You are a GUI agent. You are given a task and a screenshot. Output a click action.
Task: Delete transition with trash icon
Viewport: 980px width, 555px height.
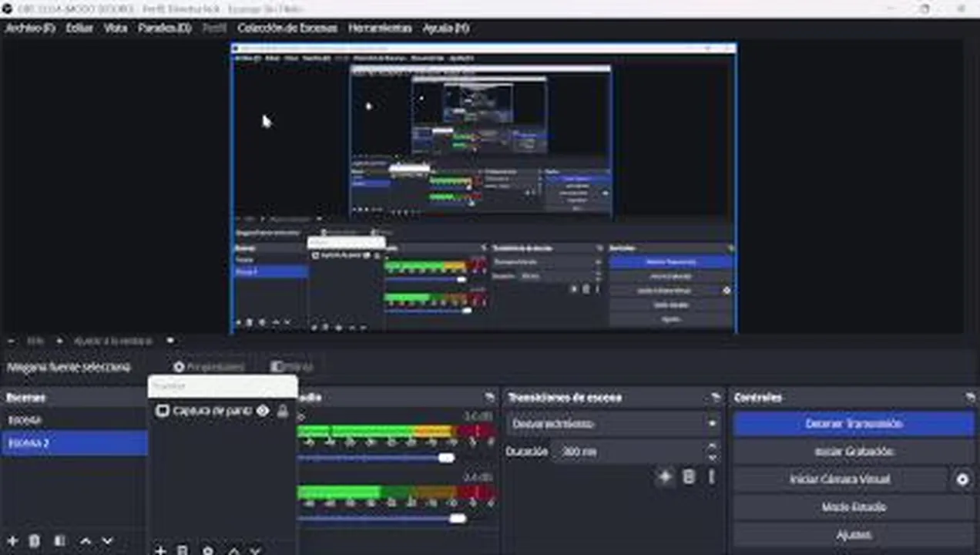(689, 477)
